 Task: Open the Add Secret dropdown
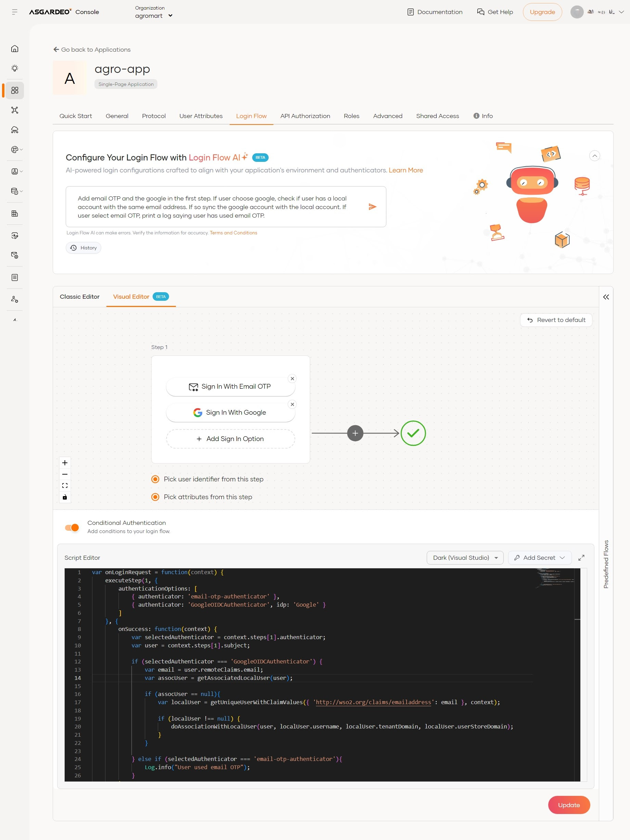(x=539, y=557)
